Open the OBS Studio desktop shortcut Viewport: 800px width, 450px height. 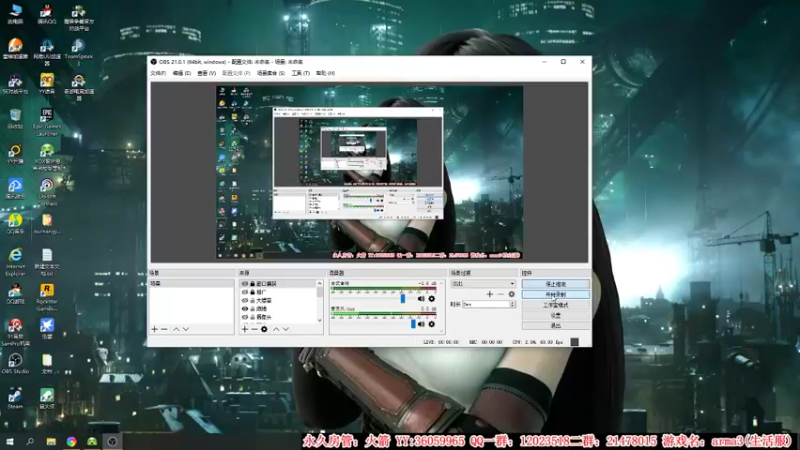15,363
